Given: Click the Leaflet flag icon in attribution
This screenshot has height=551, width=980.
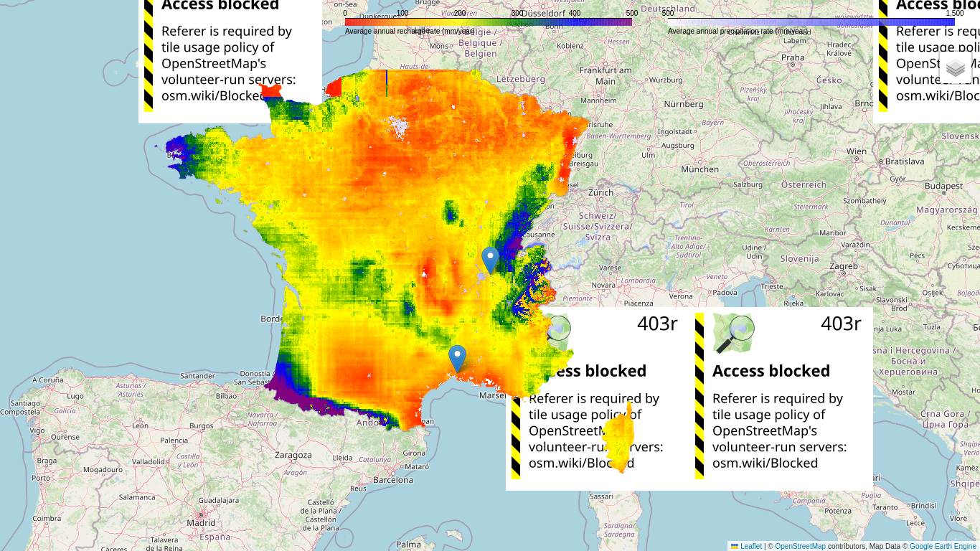Looking at the screenshot, I should click(735, 546).
